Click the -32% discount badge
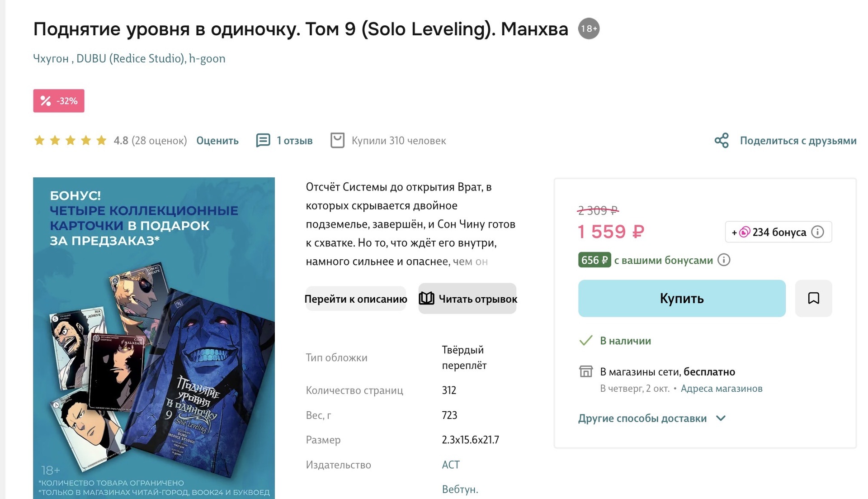The image size is (868, 499). pos(59,101)
